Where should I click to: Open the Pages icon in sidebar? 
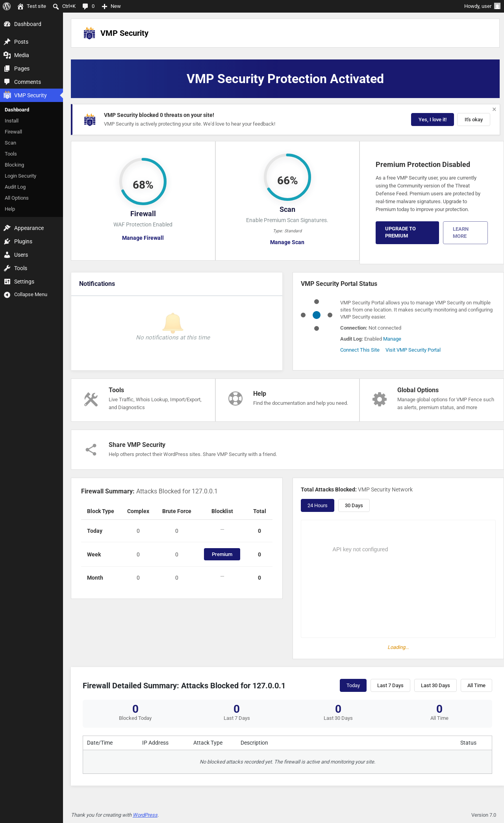7,69
